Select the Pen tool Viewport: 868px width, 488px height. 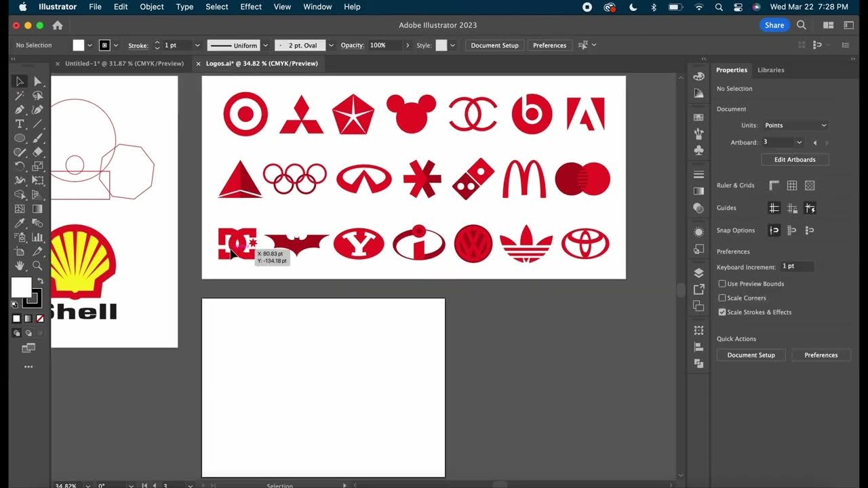click(20, 110)
